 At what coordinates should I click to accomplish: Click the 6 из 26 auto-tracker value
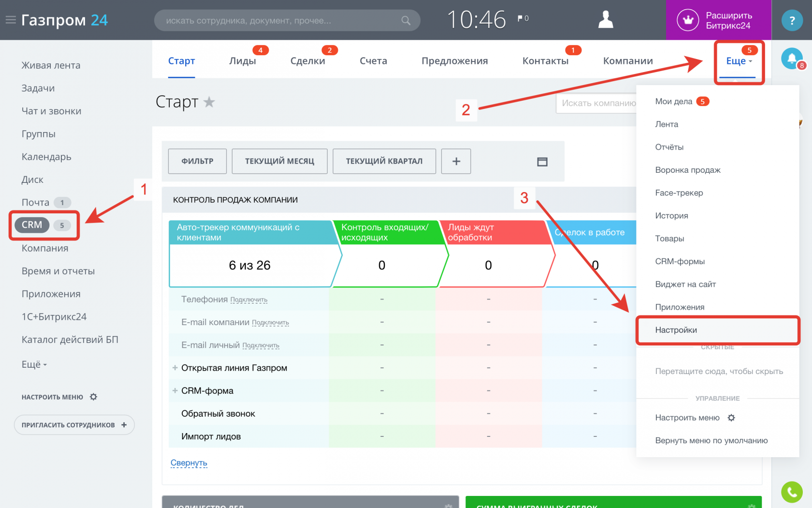tap(249, 265)
